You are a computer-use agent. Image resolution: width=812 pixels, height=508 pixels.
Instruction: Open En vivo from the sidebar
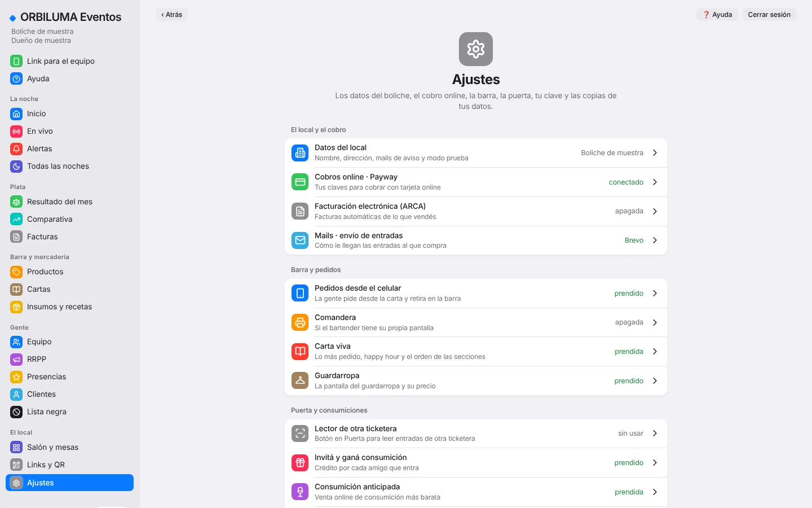coord(69,131)
